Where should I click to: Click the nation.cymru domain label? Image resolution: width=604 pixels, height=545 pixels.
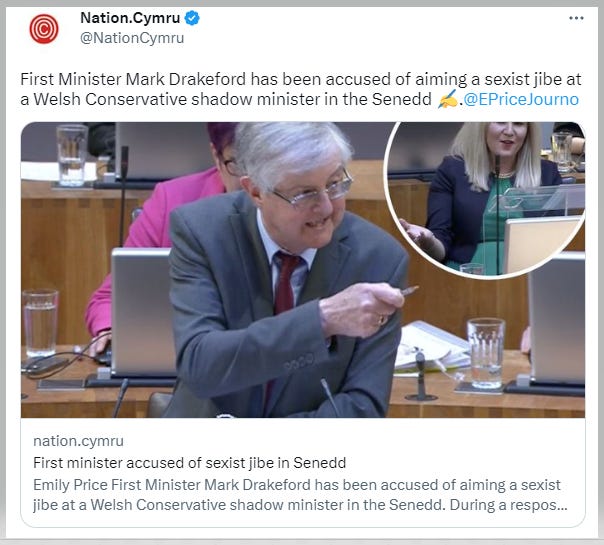tap(78, 441)
